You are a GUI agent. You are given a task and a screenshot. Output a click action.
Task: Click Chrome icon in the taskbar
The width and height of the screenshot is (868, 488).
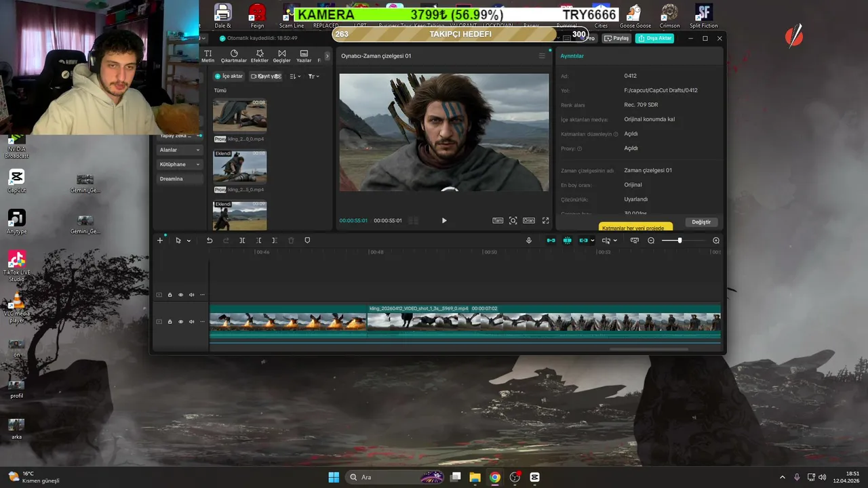pyautogui.click(x=495, y=477)
